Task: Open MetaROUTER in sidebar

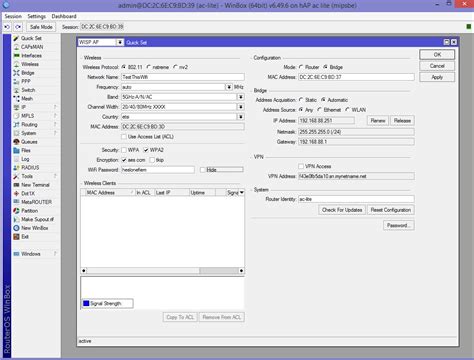Action: pos(36,202)
